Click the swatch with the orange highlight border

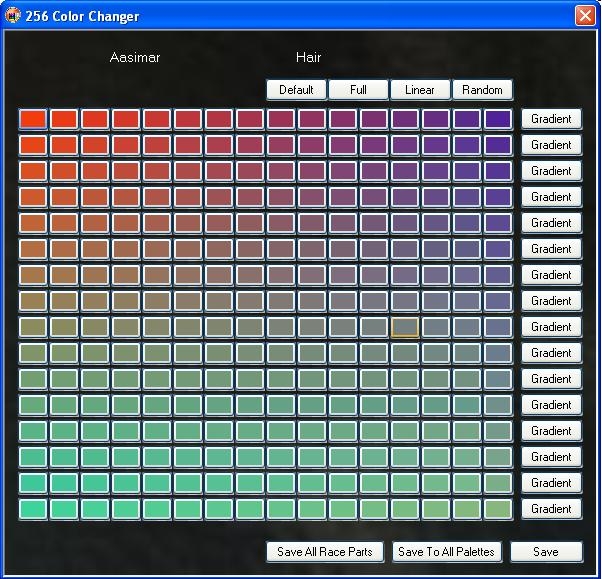click(405, 327)
